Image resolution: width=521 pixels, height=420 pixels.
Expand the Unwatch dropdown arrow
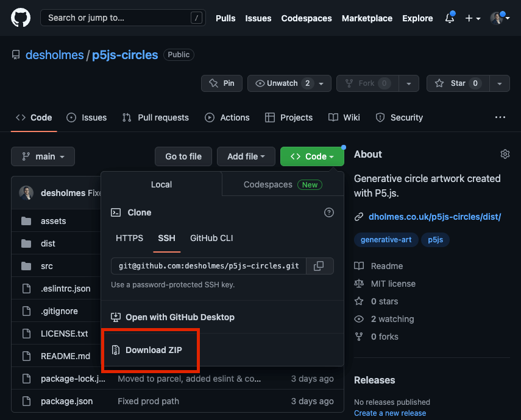coord(321,83)
